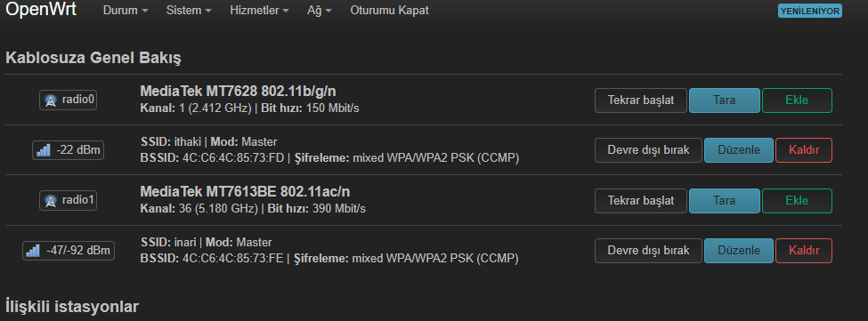The image size is (868, 321).
Task: Remove the inari network with Kaldır
Action: [804, 250]
